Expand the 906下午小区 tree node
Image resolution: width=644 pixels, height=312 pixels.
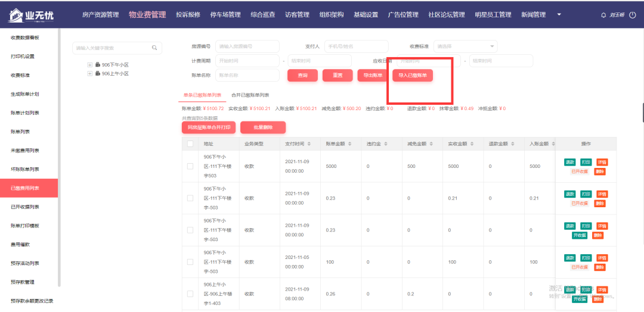pos(89,65)
